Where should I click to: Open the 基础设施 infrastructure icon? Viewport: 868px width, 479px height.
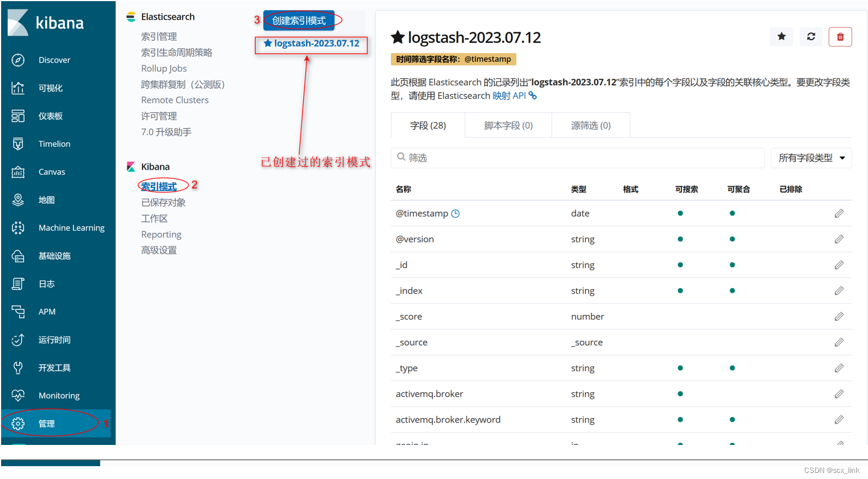(x=18, y=256)
